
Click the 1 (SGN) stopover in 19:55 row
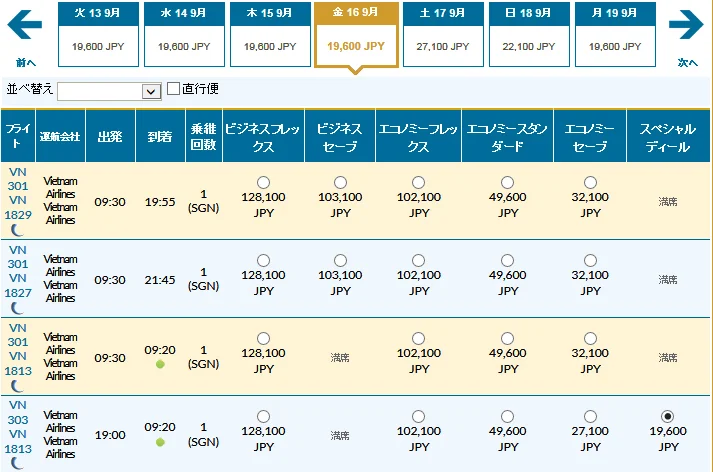click(204, 201)
